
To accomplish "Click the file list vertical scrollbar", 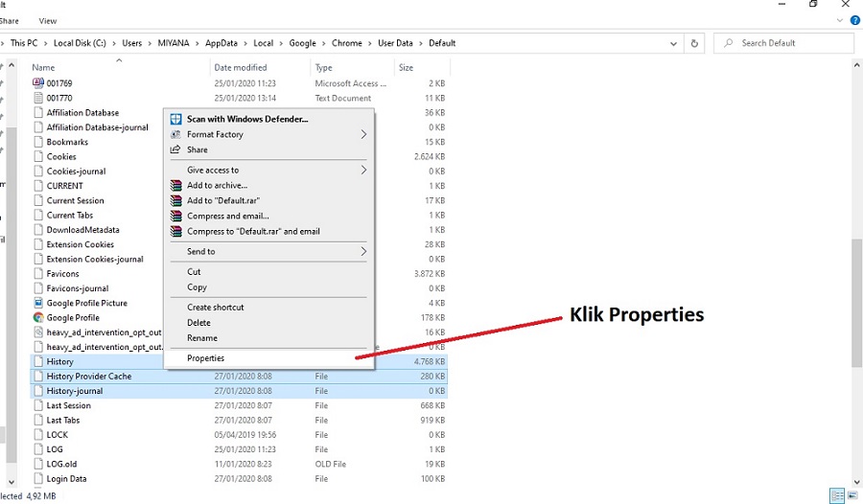I will (x=857, y=272).
